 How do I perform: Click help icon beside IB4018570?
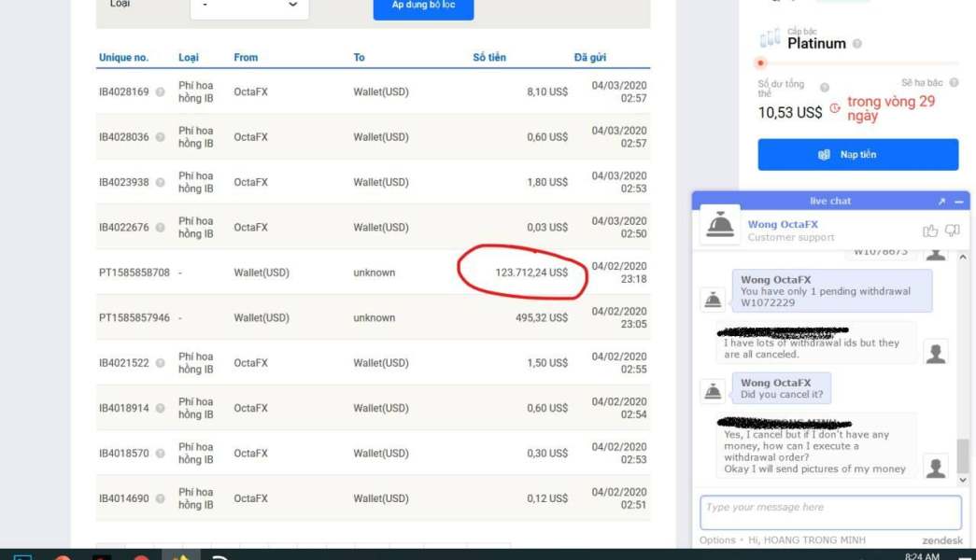point(160,454)
